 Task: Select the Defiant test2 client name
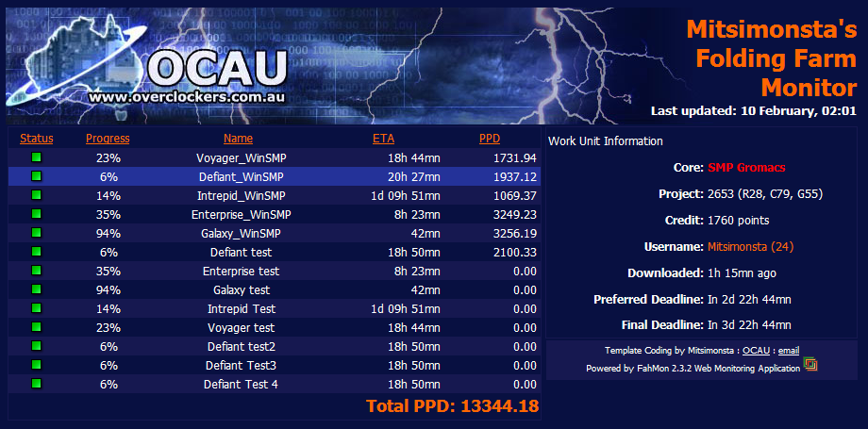pyautogui.click(x=242, y=347)
